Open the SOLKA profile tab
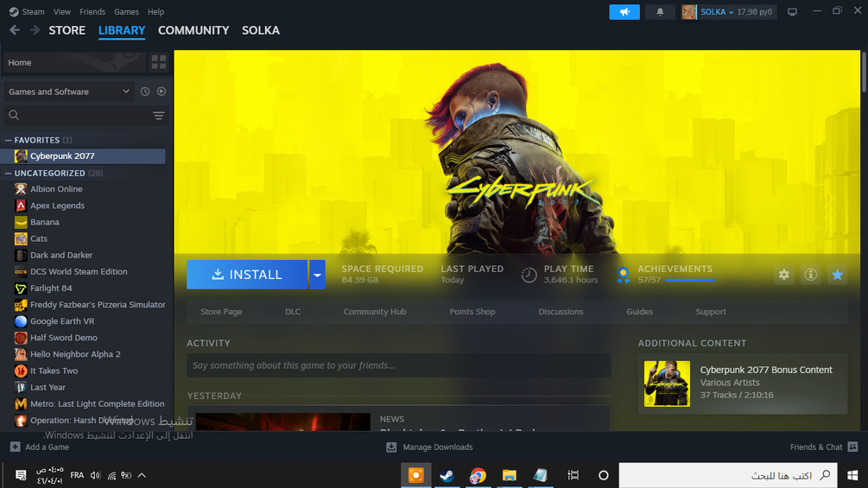 [x=261, y=30]
